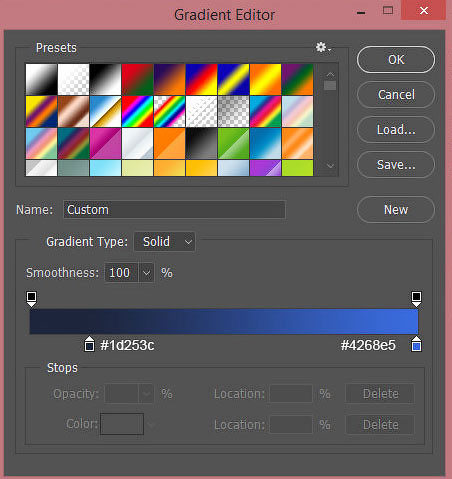Image resolution: width=452 pixels, height=479 pixels.
Task: Close the Gradient Editor window
Action: 424,11
